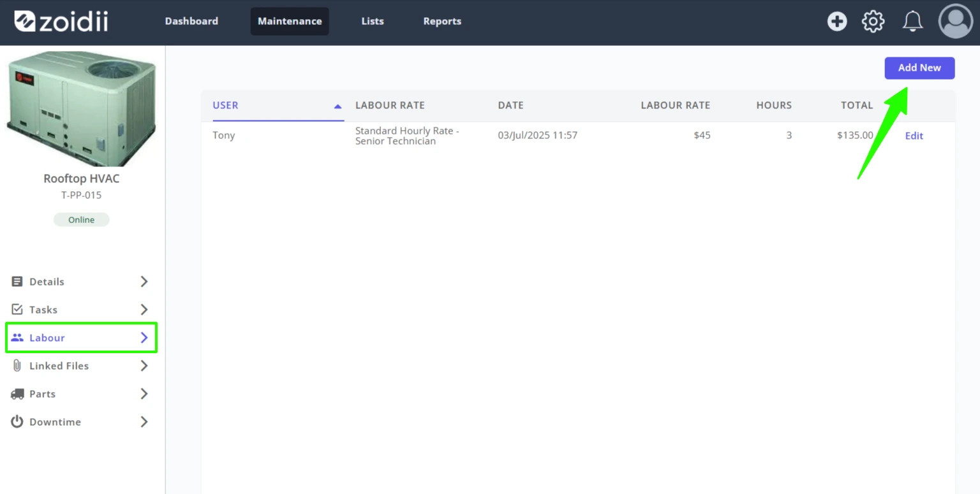The width and height of the screenshot is (980, 494).
Task: Go to Dashboard tab
Action: 191,21
